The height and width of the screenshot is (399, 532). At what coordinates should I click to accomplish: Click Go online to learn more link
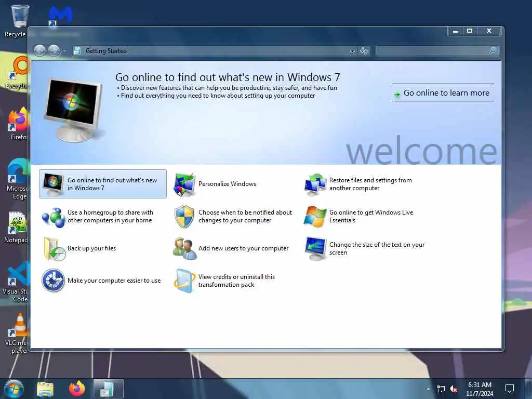(443, 93)
